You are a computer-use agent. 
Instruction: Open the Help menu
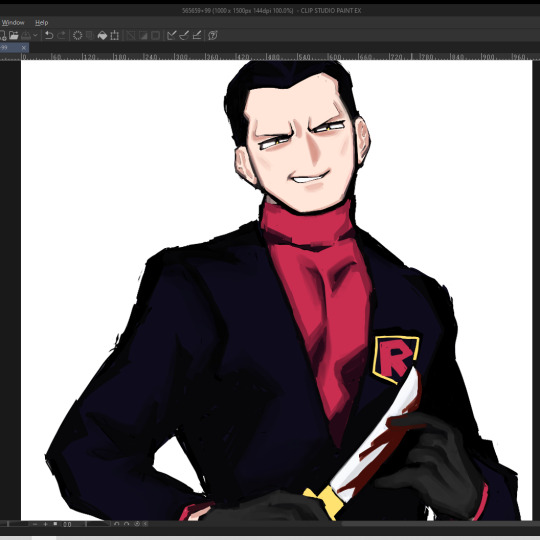pyautogui.click(x=42, y=23)
